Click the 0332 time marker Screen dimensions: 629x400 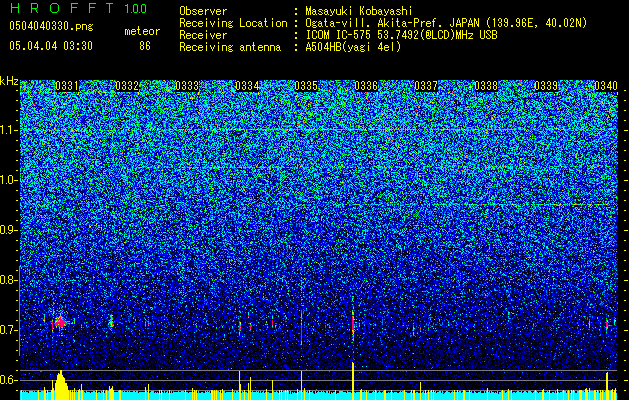coord(127,86)
